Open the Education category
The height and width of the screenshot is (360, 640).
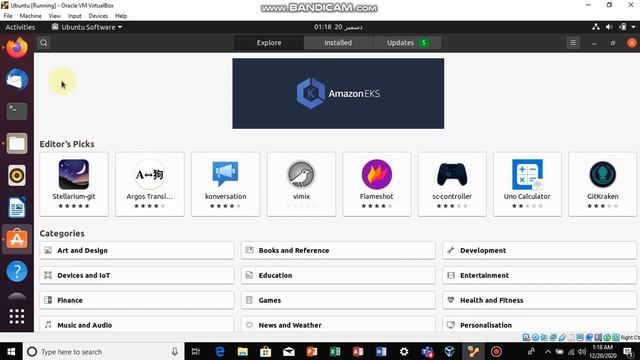point(338,275)
